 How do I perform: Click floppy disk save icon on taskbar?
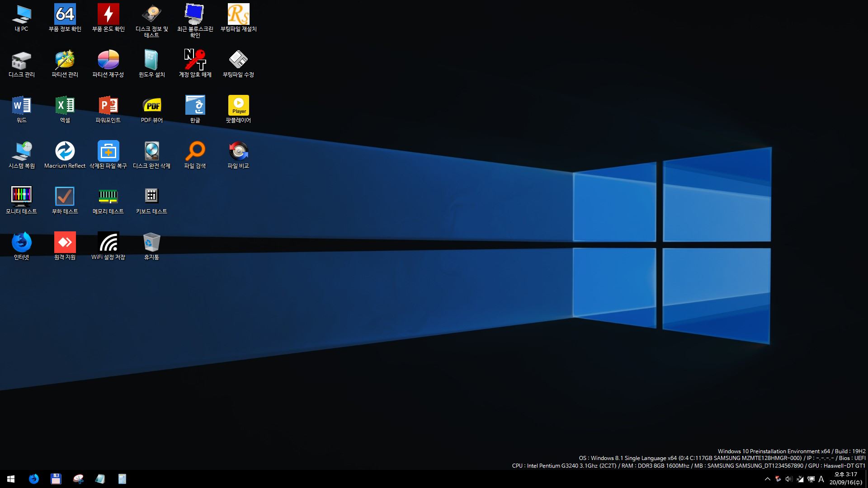[56, 479]
